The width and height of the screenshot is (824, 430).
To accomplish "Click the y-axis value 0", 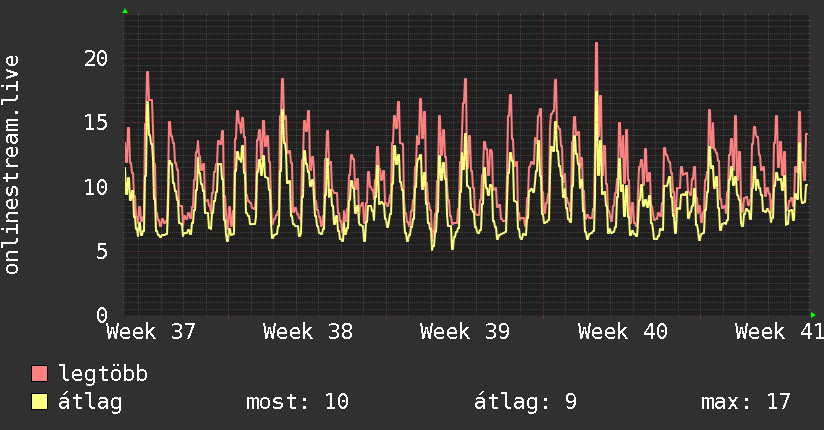I will (x=102, y=315).
